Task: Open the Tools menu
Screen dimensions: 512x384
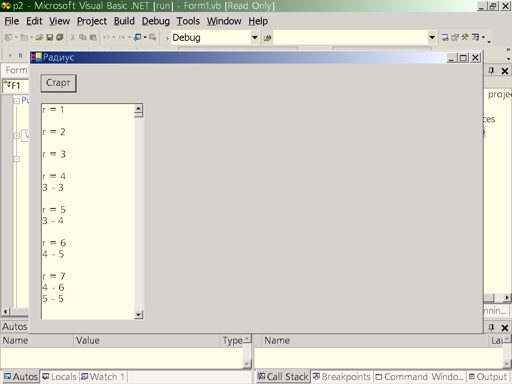Action: point(188,21)
